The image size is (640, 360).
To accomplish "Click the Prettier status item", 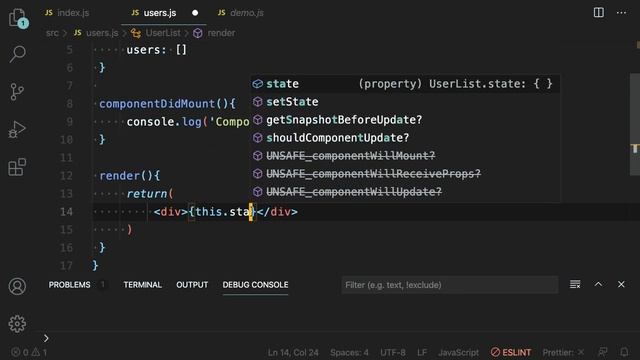I will click(x=563, y=352).
